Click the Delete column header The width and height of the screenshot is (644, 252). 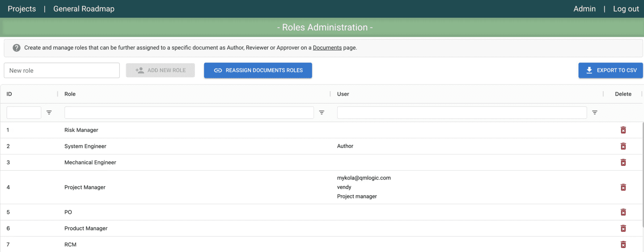(623, 94)
